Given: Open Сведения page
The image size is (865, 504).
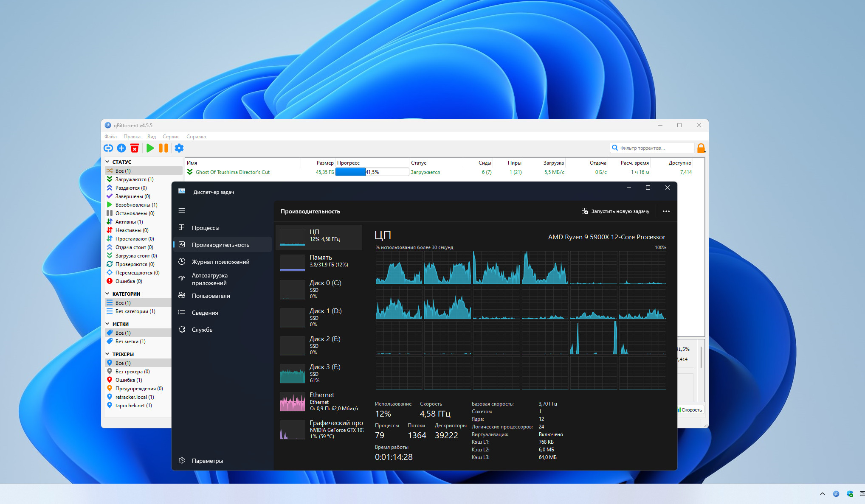Looking at the screenshot, I should [223, 313].
